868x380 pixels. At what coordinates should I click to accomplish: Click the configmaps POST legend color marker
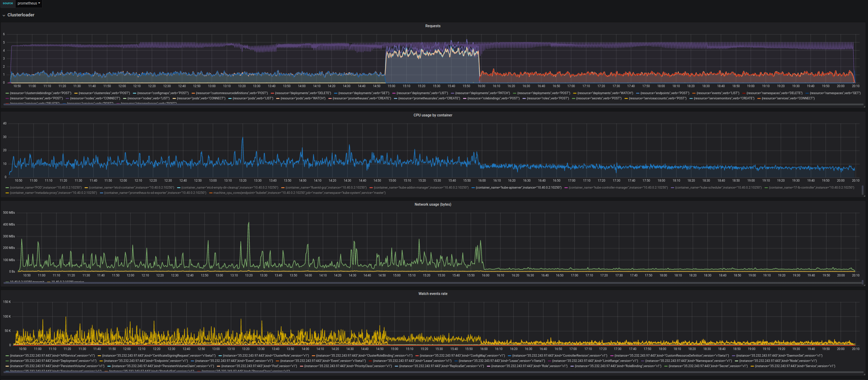point(135,93)
